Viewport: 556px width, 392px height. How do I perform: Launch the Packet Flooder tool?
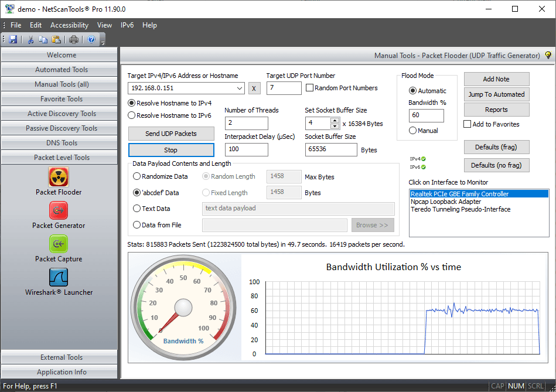[x=59, y=177]
